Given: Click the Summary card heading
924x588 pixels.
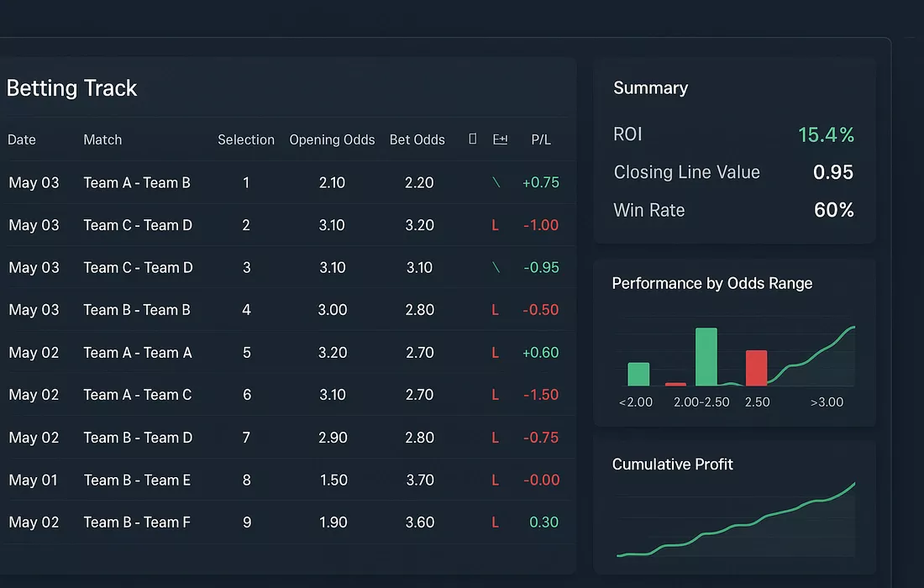Looking at the screenshot, I should [x=650, y=88].
